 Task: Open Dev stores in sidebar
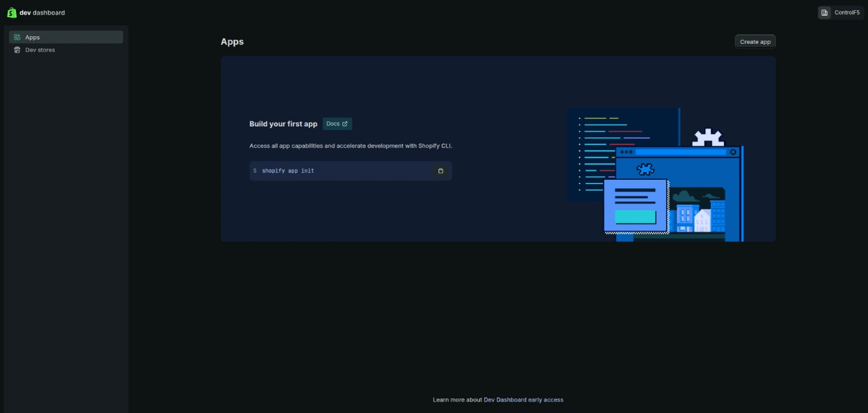[x=66, y=50]
